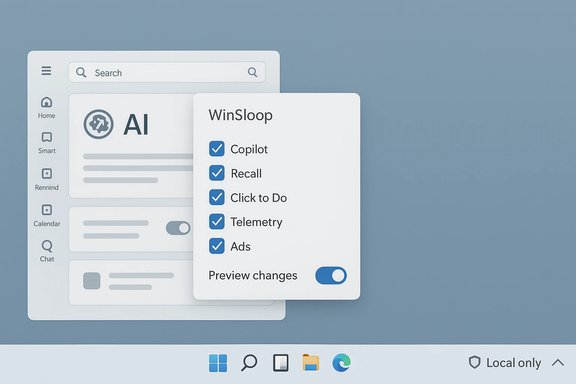This screenshot has width=576, height=384.
Task: Expand the system tray chevron
Action: 558,363
